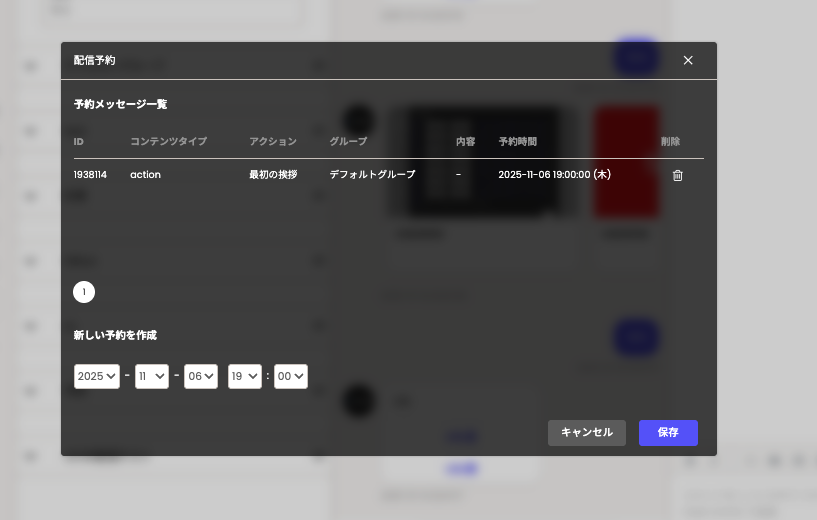Click the 削除 column header
817x520 pixels.
[x=670, y=142]
